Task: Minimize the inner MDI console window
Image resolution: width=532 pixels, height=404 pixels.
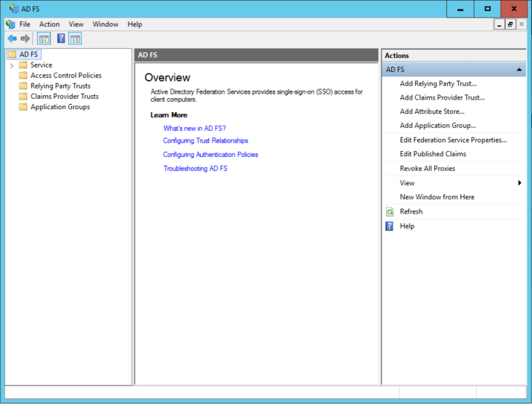Action: [499, 25]
